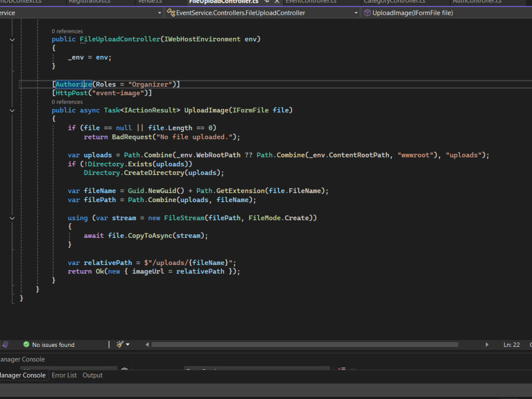Image resolution: width=532 pixels, height=399 pixels.
Task: Click the Authorize attribute name
Action: point(73,84)
